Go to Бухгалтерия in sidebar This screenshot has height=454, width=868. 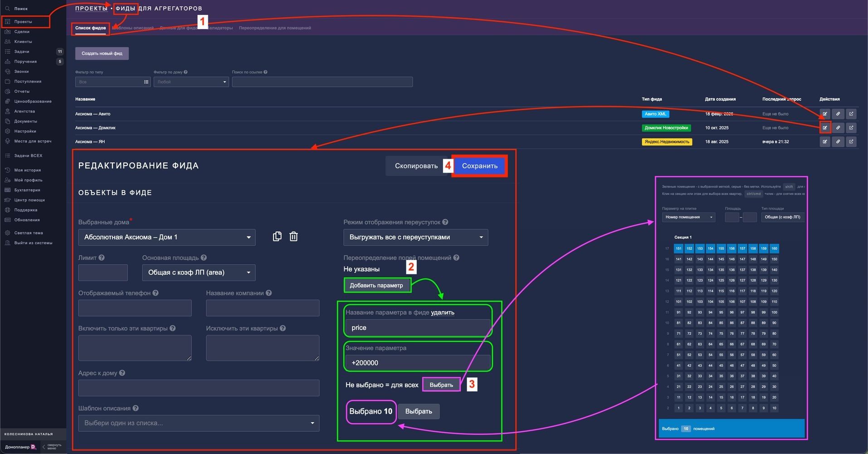click(x=27, y=190)
